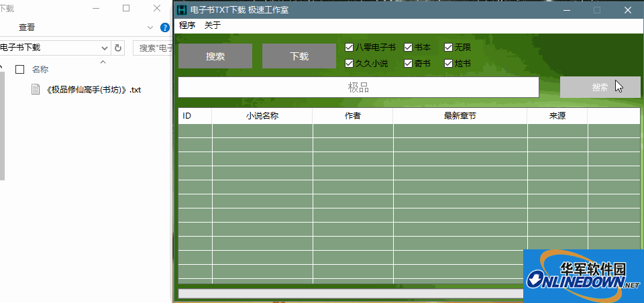Viewport: 644px width, 303px height.
Task: Click the 下载 button
Action: 299,56
